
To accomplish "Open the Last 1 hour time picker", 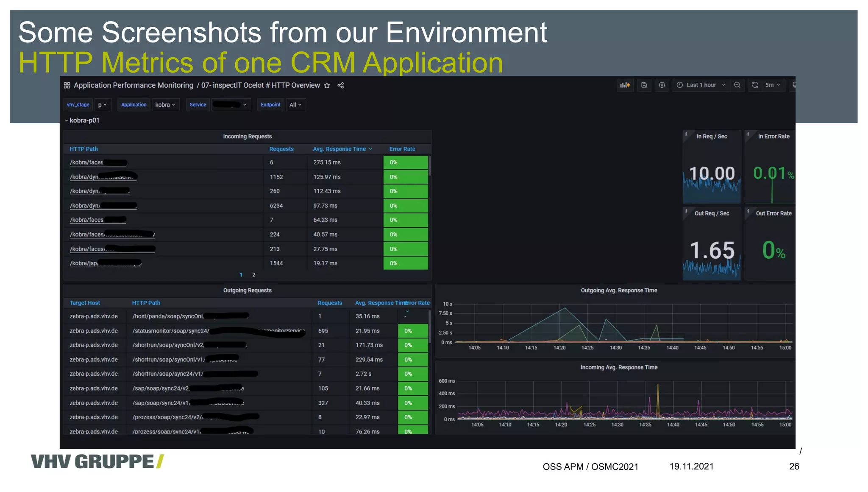I will [701, 85].
